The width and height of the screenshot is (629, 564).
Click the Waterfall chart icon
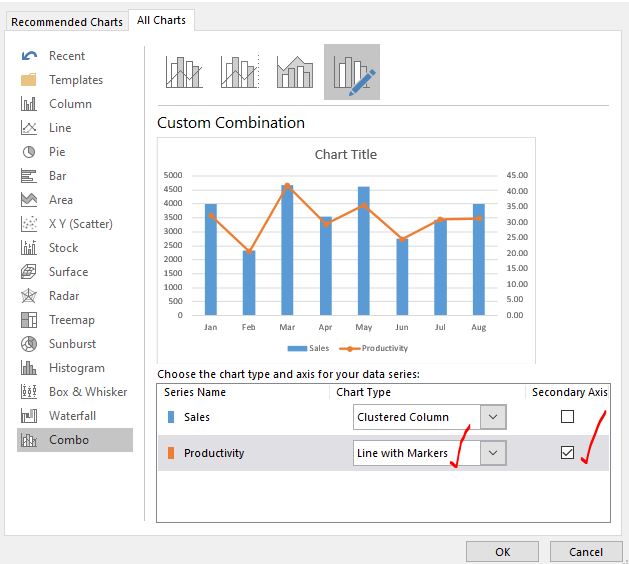[x=29, y=416]
